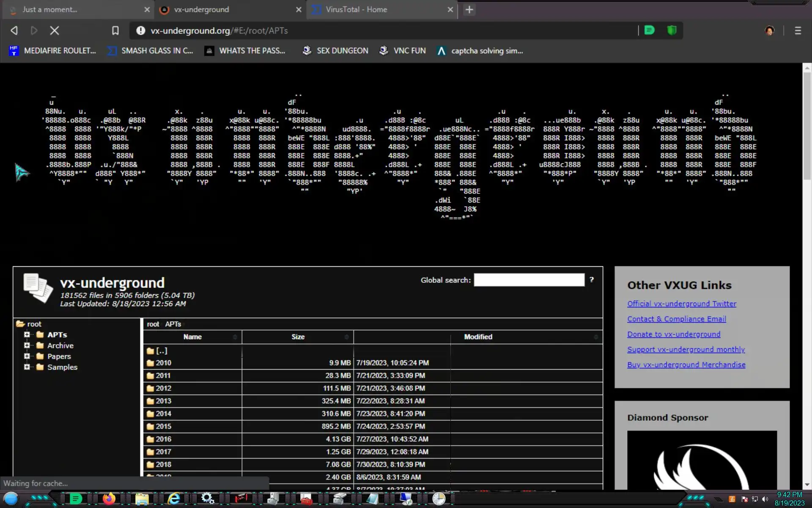Image resolution: width=812 pixels, height=508 pixels.
Task: Sort file list by Name column
Action: click(192, 337)
